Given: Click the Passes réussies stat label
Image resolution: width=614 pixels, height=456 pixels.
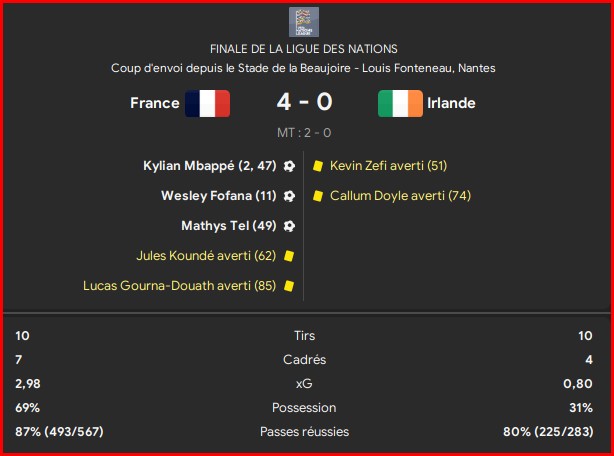Looking at the screenshot, I should (x=304, y=432).
